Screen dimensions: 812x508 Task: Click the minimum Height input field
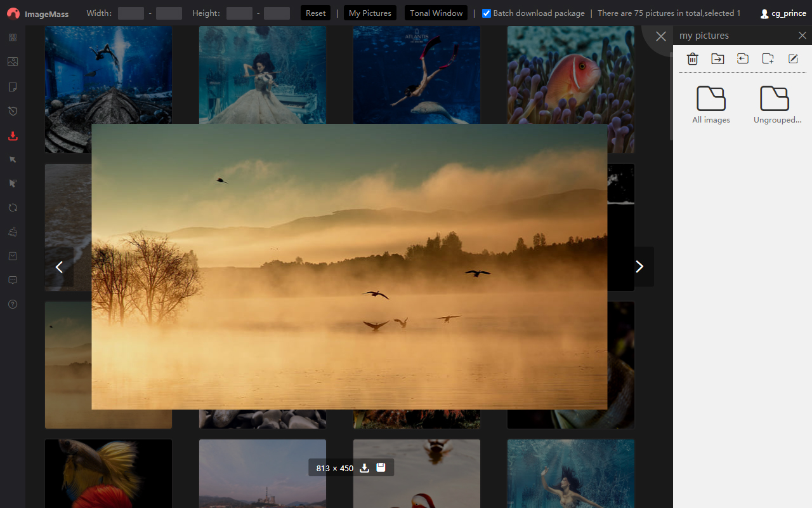pyautogui.click(x=239, y=13)
